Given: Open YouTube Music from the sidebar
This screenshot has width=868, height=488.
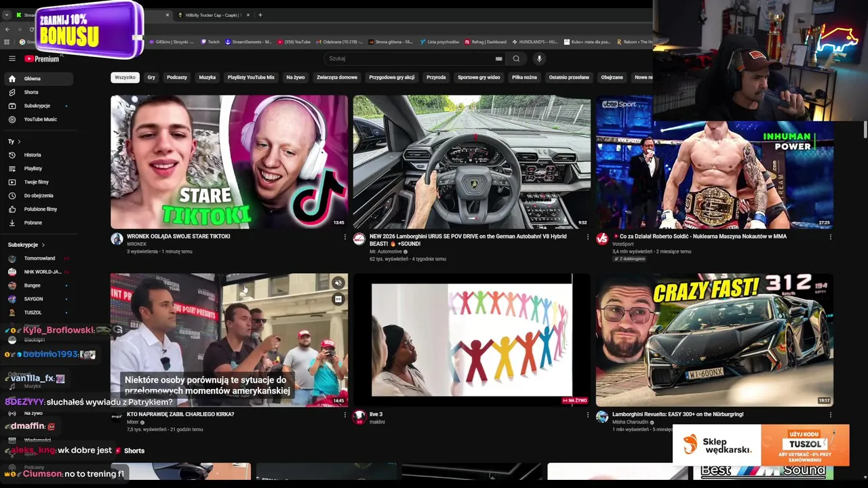Looking at the screenshot, I should tap(38, 119).
